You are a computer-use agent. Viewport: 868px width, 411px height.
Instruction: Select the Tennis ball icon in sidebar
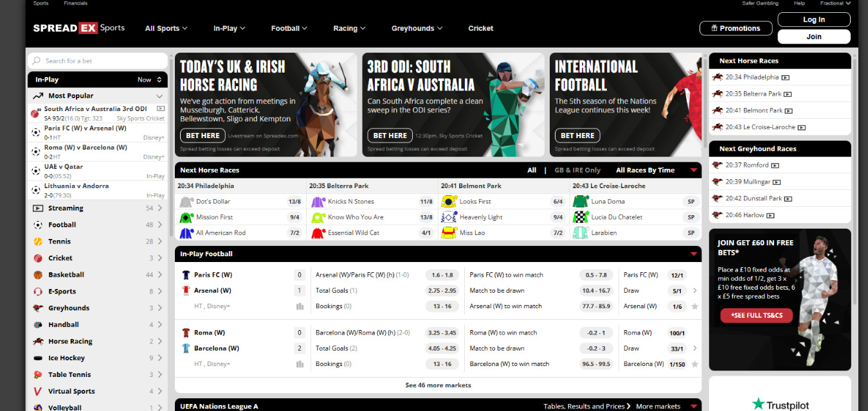38,241
